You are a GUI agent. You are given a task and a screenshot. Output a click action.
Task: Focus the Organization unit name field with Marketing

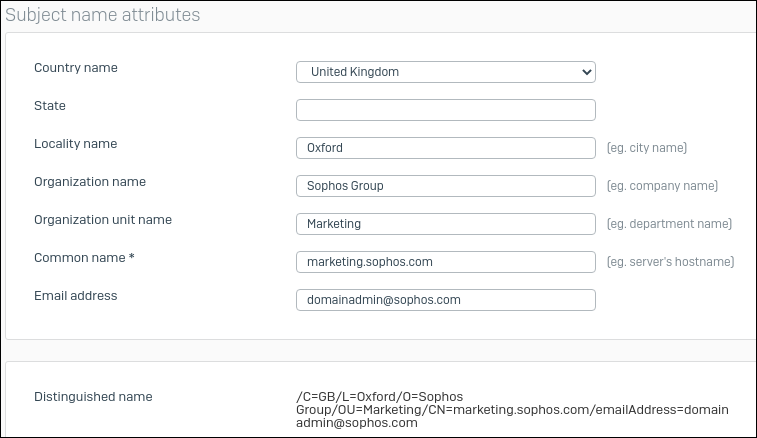445,224
